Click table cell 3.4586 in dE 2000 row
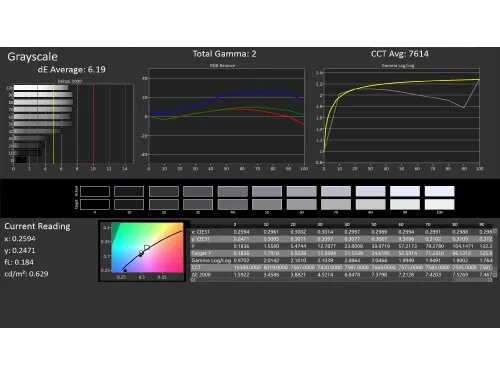 pyautogui.click(x=271, y=275)
